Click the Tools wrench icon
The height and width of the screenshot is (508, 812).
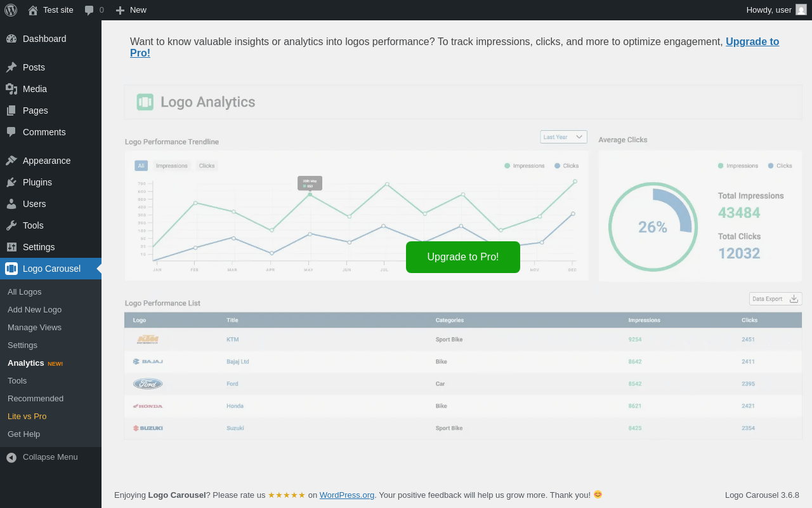point(11,225)
